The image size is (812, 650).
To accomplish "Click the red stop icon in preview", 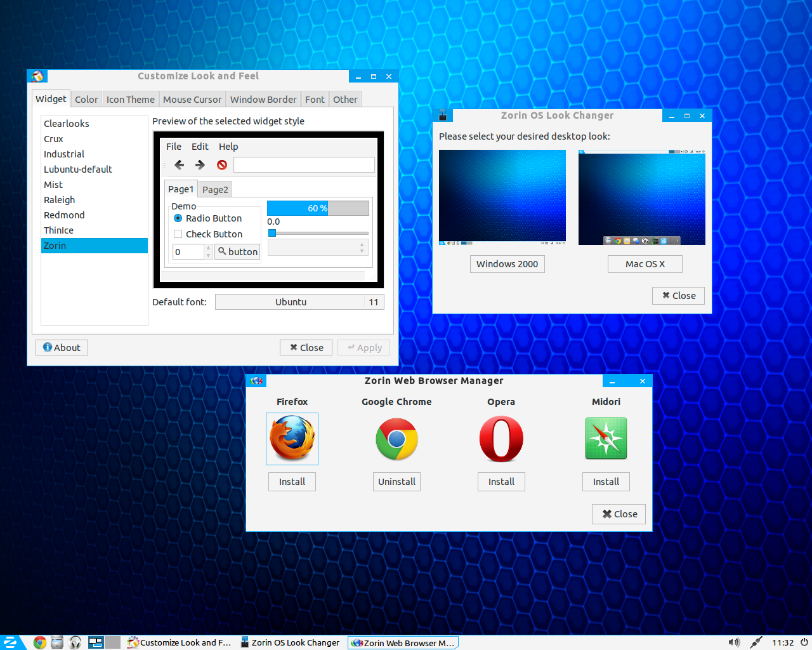I will (222, 165).
